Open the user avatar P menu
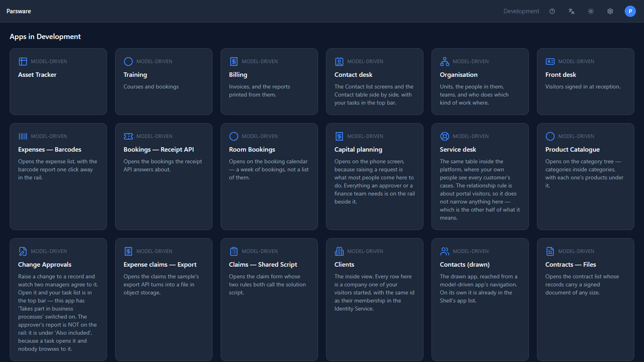644x362 pixels. [630, 11]
